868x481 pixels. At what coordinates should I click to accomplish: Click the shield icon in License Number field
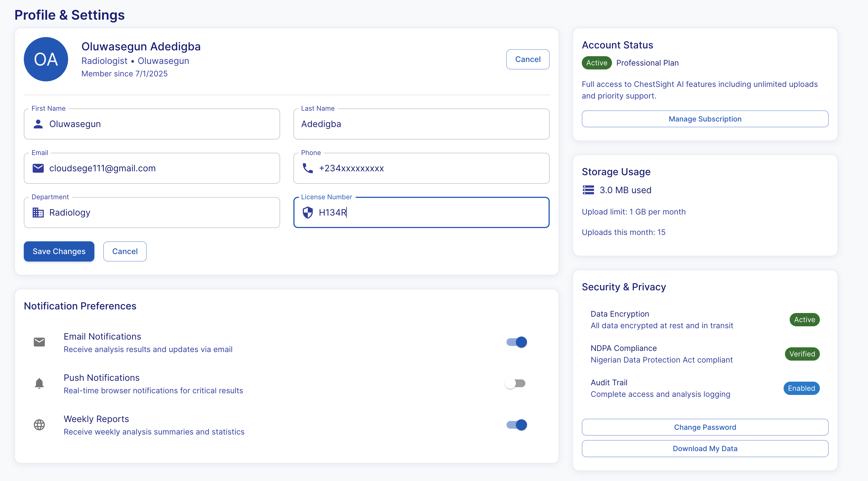pyautogui.click(x=308, y=213)
